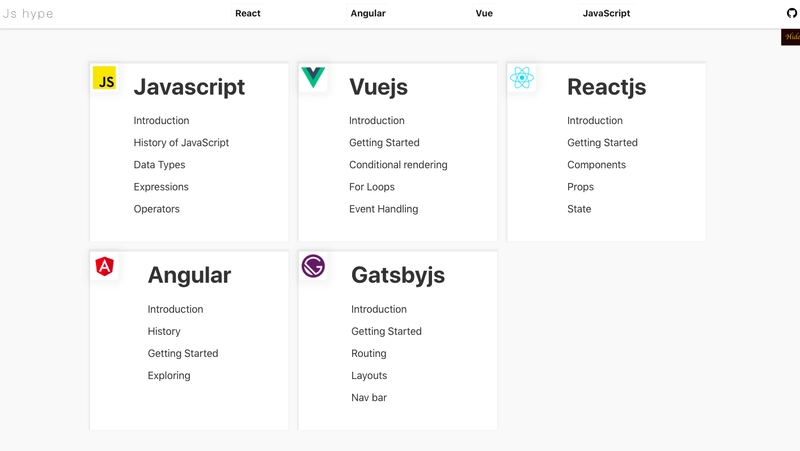Screen dimensions: 800x451
Task: Open the Reactjs card heading
Action: pyautogui.click(x=607, y=87)
